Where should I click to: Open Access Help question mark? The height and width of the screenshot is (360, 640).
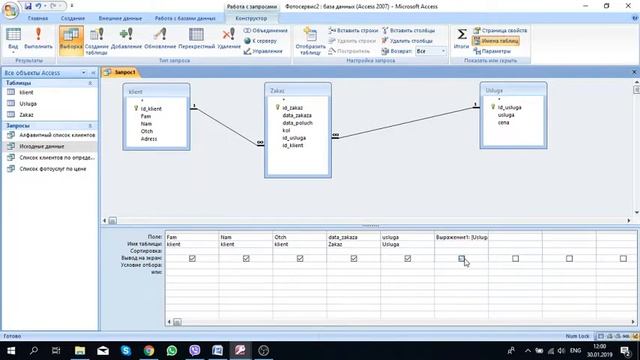pyautogui.click(x=635, y=18)
